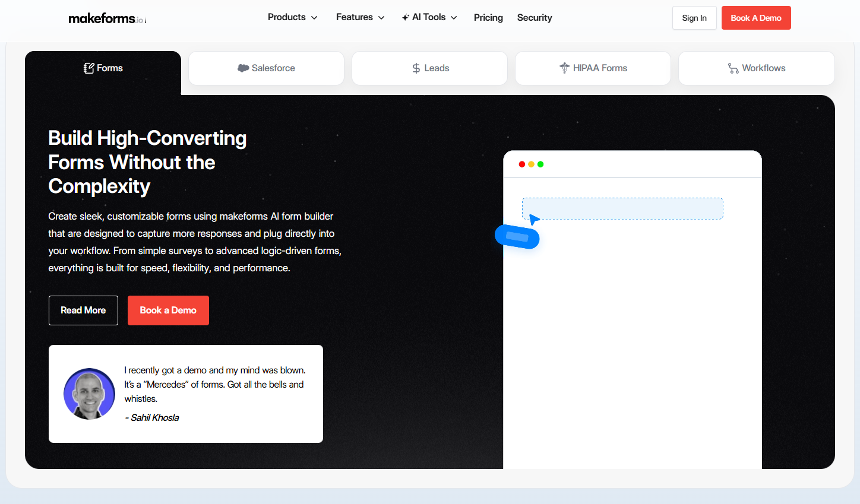Switch to the Leads tab
This screenshot has width=860, height=504.
[429, 68]
